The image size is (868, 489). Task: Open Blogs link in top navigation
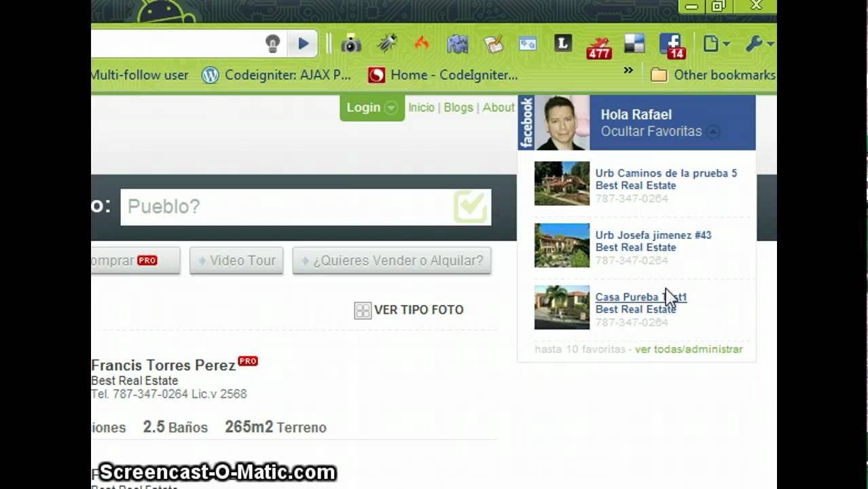(x=458, y=107)
